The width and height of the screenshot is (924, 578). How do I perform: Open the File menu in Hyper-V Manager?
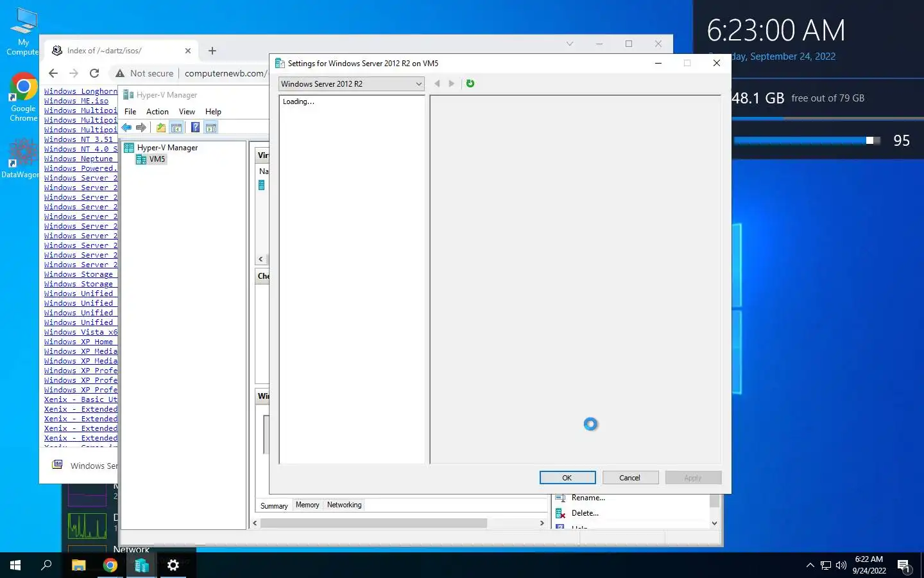click(x=130, y=112)
